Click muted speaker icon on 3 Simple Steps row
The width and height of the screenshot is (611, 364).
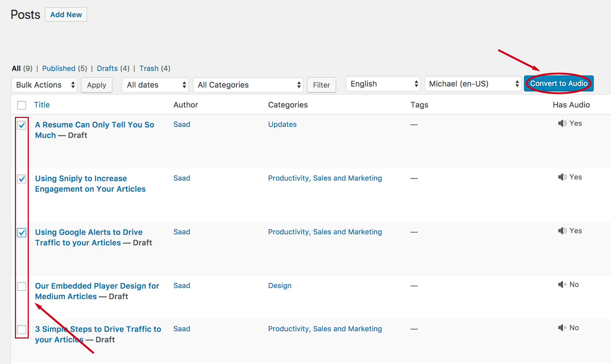pos(562,328)
